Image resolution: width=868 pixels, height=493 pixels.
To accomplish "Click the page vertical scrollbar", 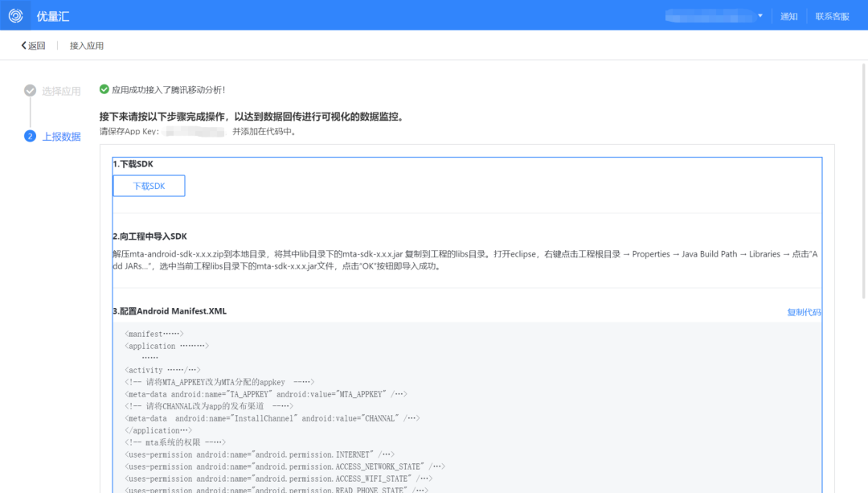I will (x=863, y=181).
